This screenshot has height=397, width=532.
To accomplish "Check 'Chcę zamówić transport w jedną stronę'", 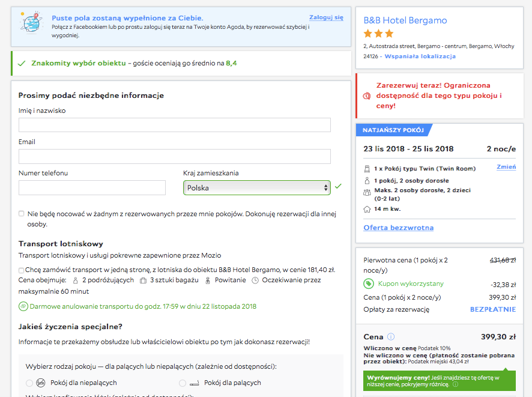I will (22, 270).
